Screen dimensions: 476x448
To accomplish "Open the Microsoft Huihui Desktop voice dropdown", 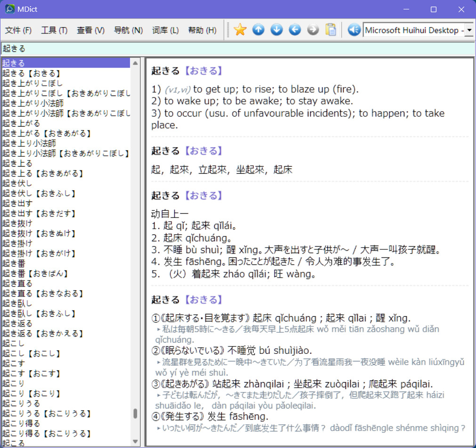I will coord(469,30).
